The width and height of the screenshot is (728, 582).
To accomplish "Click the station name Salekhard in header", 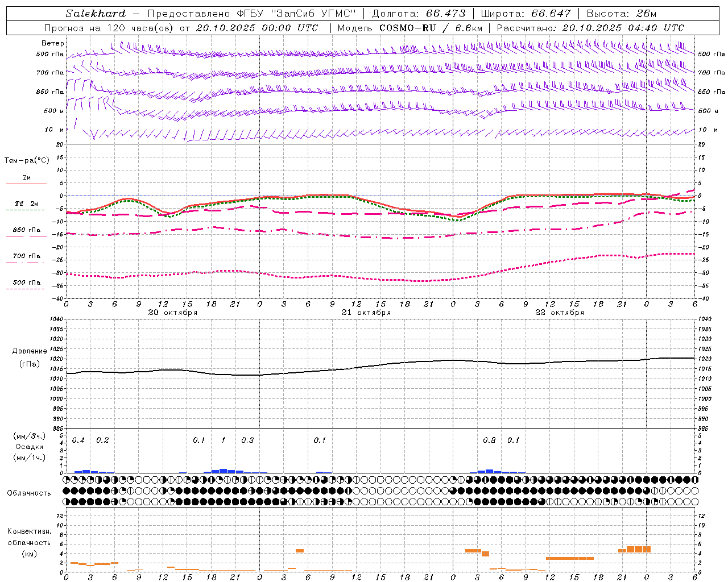I will 96,14.
